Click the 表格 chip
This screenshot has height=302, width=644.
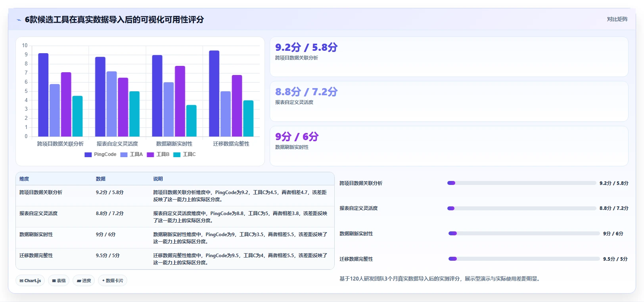pos(59,281)
